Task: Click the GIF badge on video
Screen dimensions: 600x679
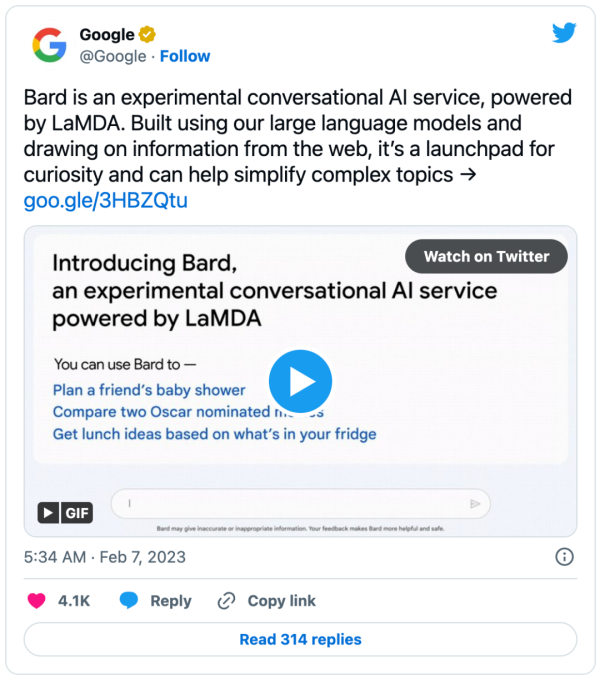Action: [65, 513]
